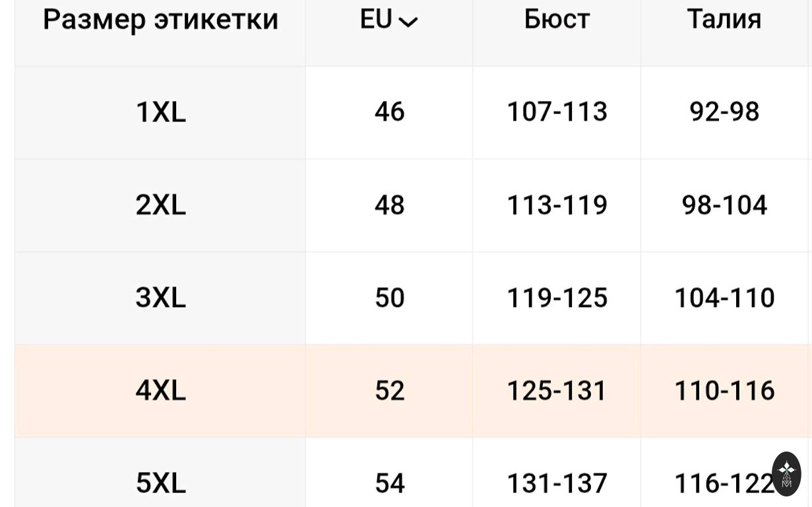Select EU size value 50
812x507 pixels.
point(389,298)
